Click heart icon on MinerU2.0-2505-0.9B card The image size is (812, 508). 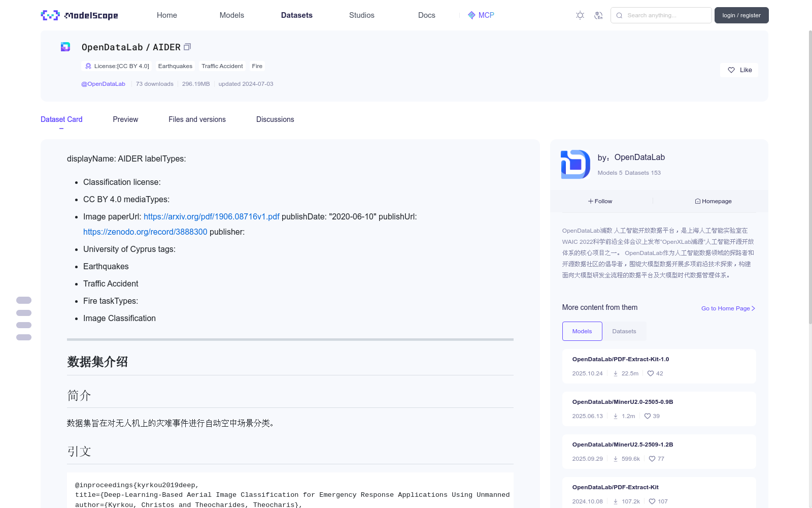648,416
